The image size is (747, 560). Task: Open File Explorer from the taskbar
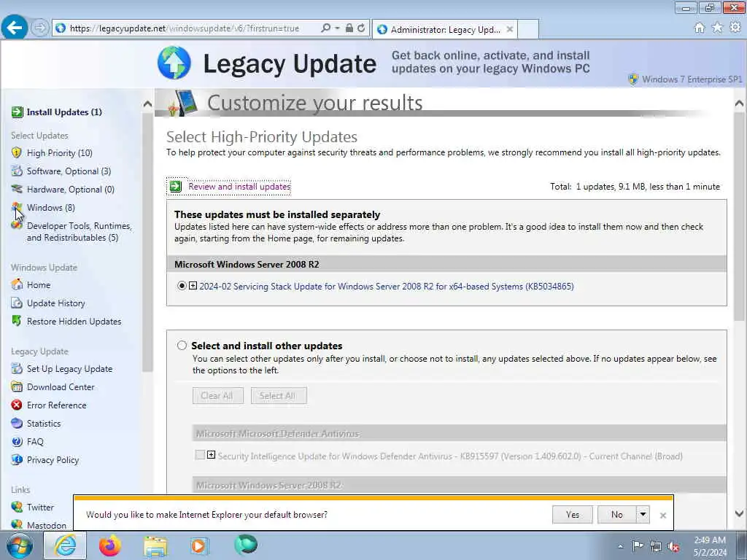[x=155, y=545]
